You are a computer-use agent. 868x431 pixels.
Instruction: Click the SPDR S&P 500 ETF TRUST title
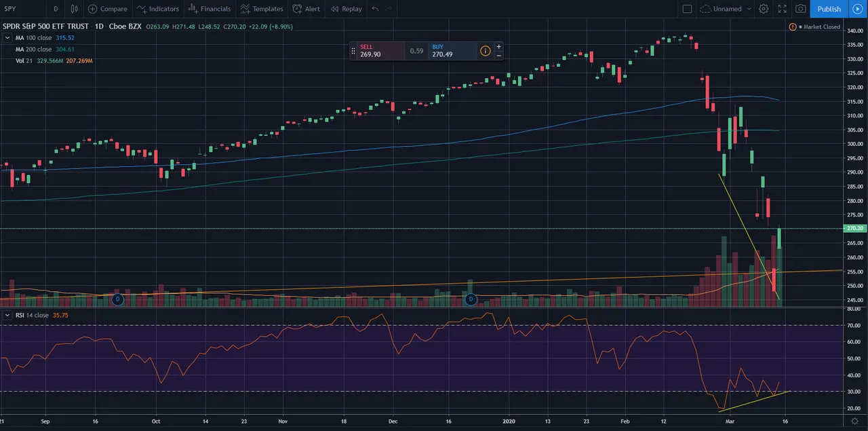[x=45, y=27]
